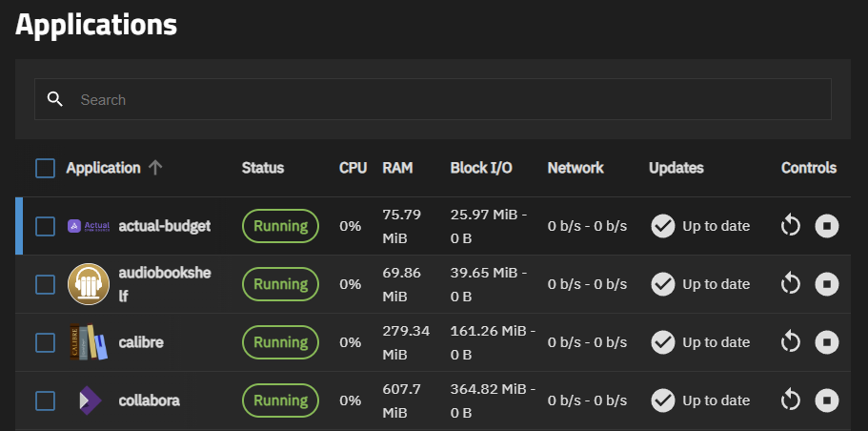
Task: Stop the calibre app
Action: click(827, 342)
